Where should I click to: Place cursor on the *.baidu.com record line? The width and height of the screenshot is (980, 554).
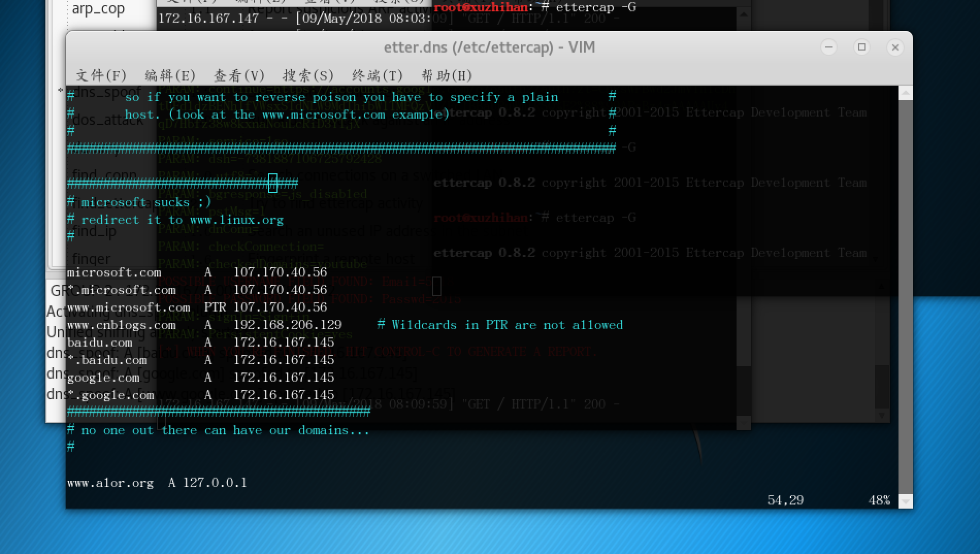pos(201,360)
